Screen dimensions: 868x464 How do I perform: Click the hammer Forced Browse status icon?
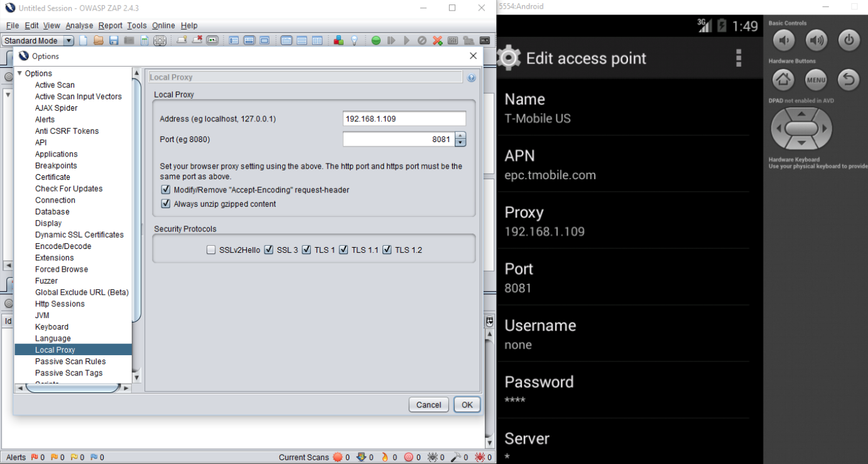(456, 457)
